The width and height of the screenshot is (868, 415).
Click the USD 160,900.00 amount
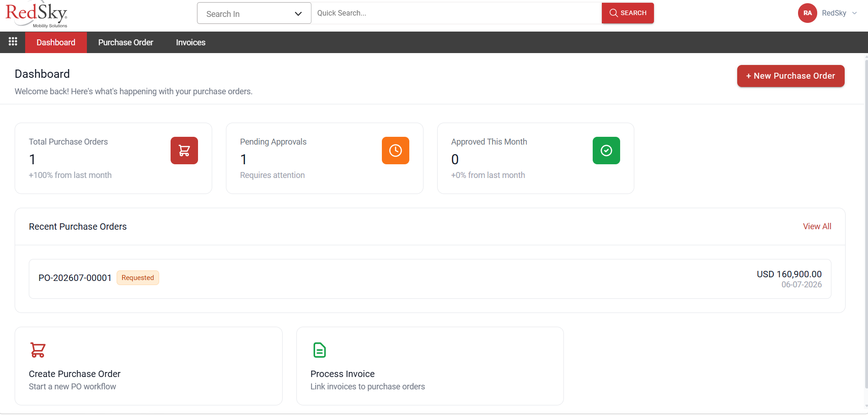[789, 274]
